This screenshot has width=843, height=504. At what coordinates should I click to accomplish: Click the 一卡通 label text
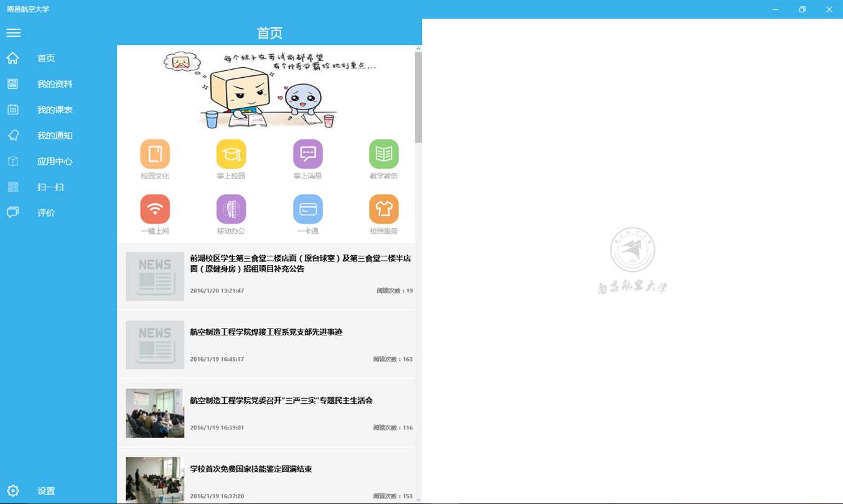(x=308, y=231)
